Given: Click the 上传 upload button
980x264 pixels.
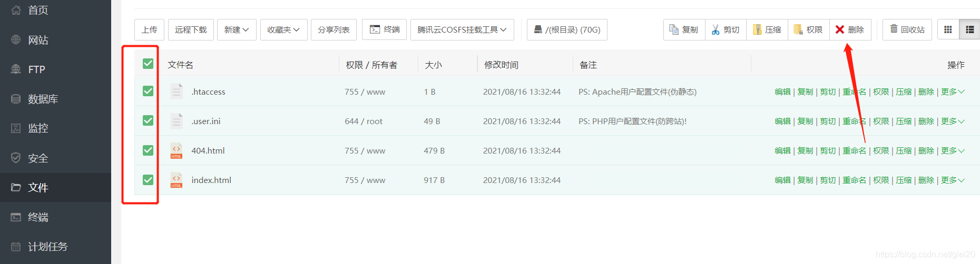Looking at the screenshot, I should 149,29.
